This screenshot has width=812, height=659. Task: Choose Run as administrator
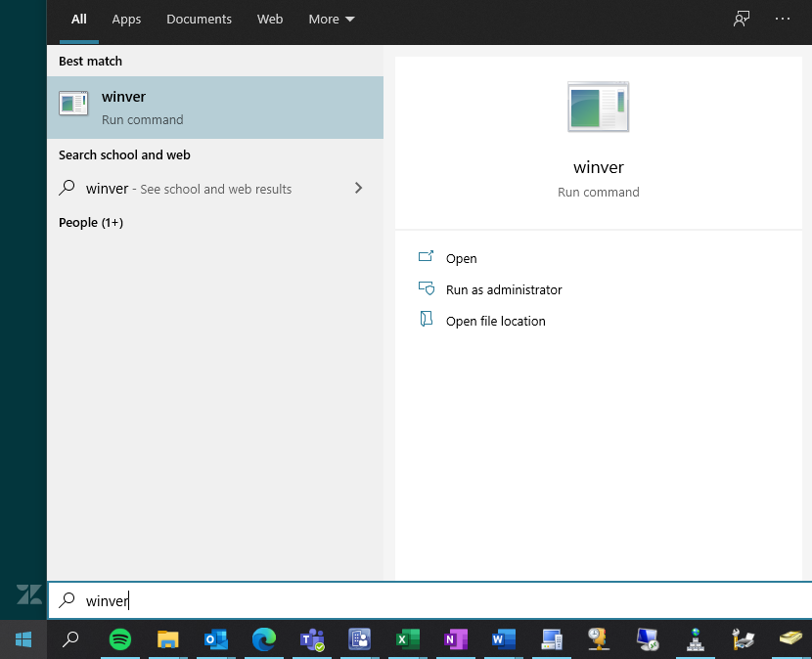coord(504,289)
